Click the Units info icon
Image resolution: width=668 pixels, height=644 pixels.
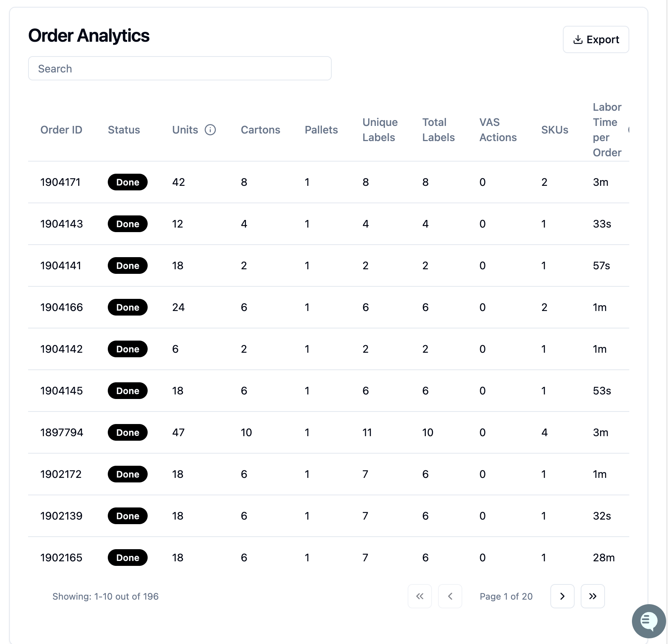(210, 130)
